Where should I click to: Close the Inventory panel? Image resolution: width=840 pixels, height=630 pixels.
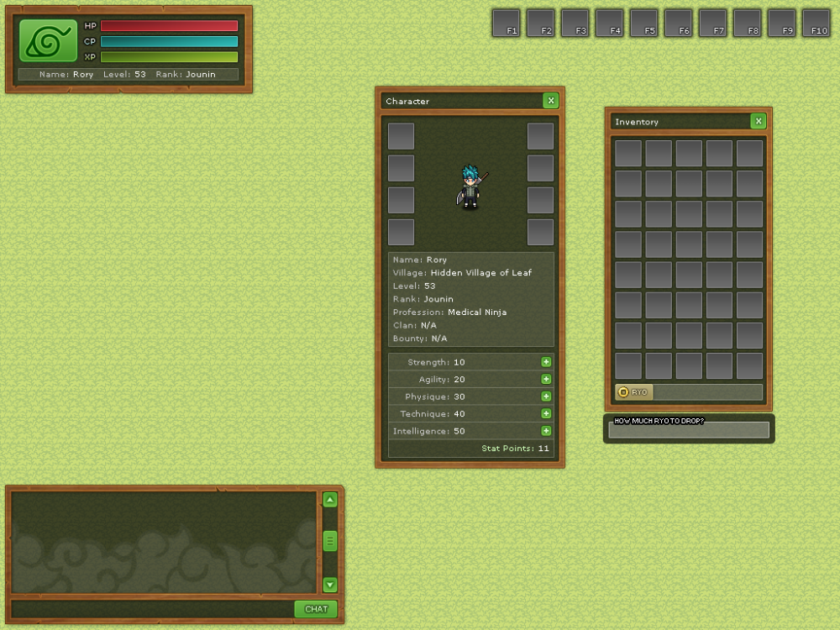click(759, 121)
